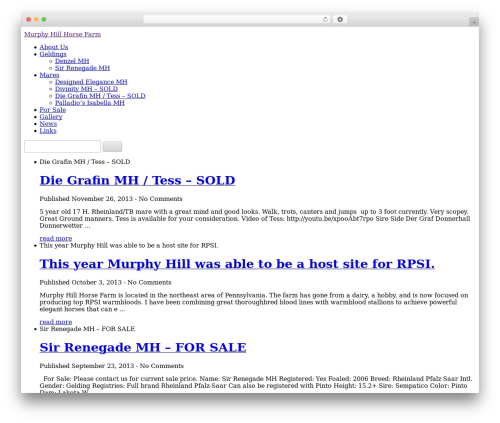Click the red close window button
The width and height of the screenshot is (500, 423).
pos(29,20)
